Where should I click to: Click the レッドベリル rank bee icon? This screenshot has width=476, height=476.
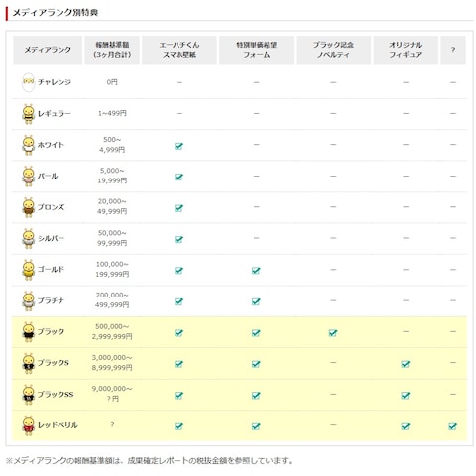click(x=28, y=425)
